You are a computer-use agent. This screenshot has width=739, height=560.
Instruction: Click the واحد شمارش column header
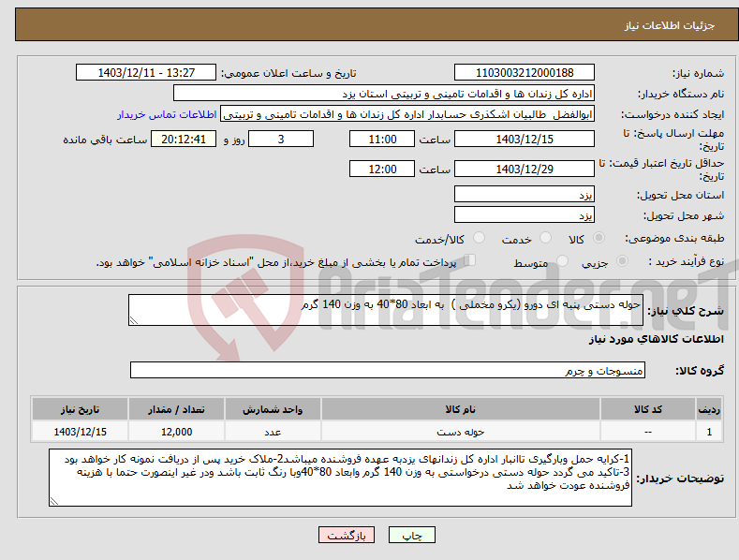[x=273, y=409]
